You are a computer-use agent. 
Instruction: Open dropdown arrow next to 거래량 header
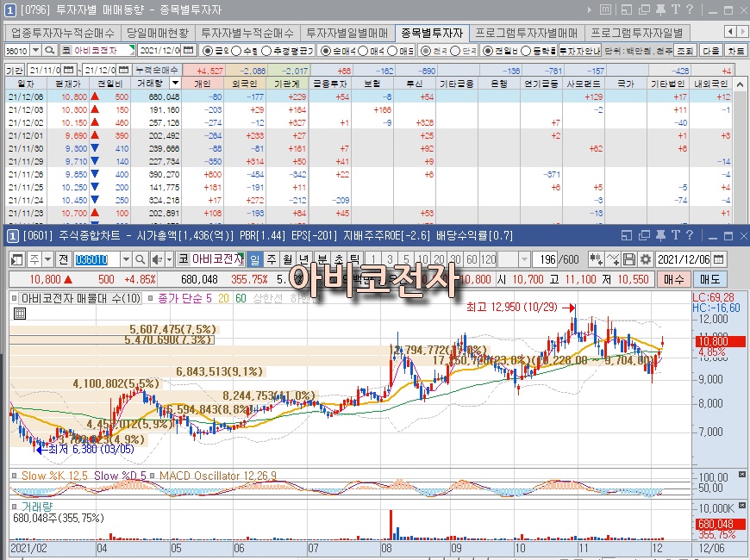coord(176,84)
